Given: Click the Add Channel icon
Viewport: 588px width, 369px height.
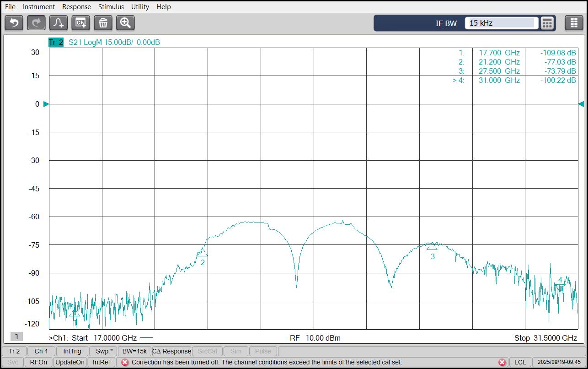Looking at the screenshot, I should pos(81,22).
